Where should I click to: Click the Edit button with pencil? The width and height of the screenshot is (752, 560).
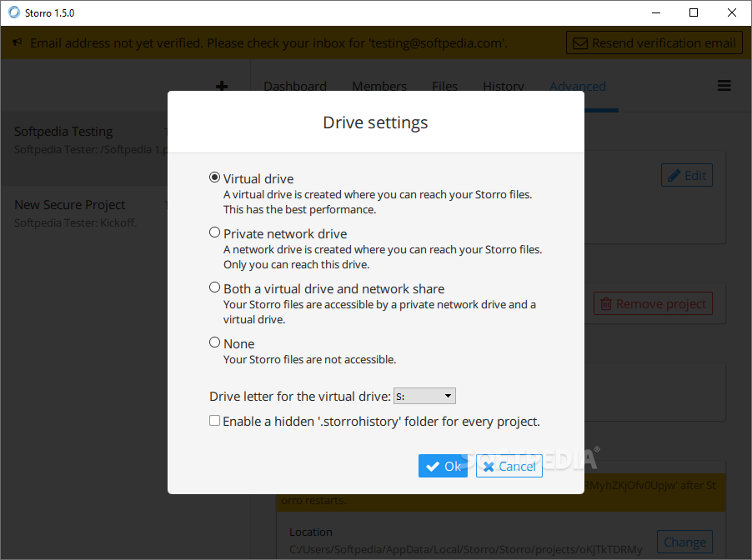(687, 176)
